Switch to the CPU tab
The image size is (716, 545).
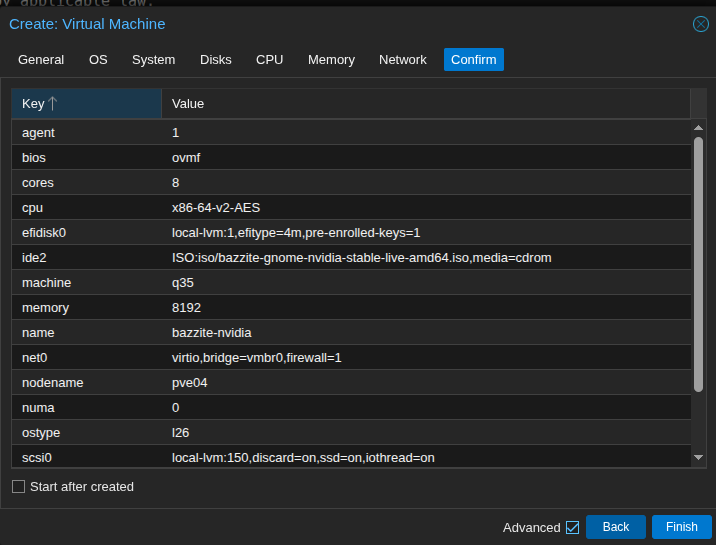[269, 60]
